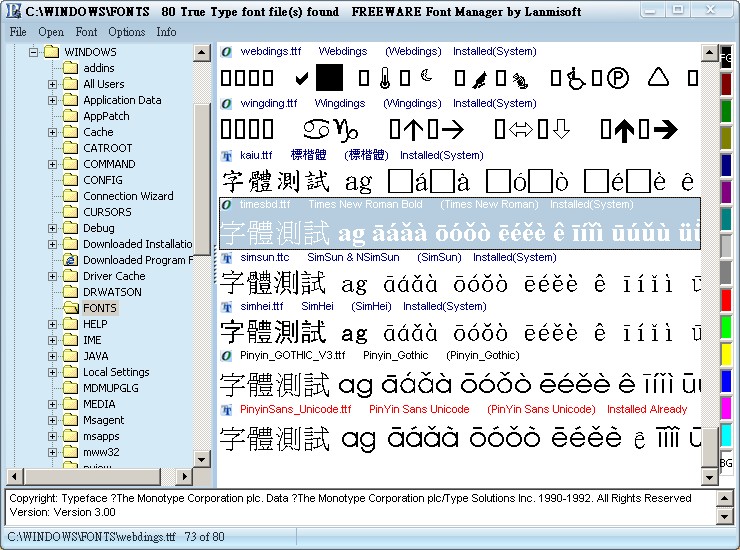Viewport: 740px width, 550px height.
Task: Select the teal color swatch
Action: click(x=726, y=219)
